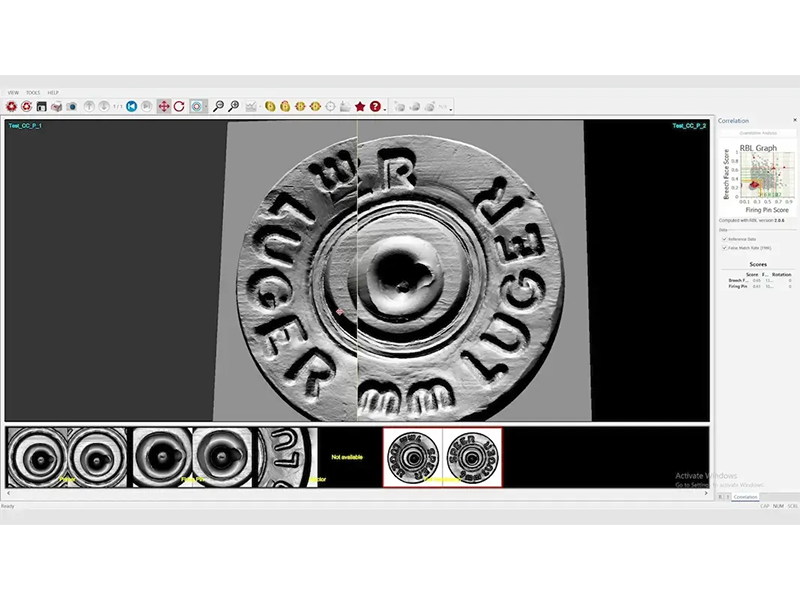
Task: Expand the Scores section
Action: 760,265
